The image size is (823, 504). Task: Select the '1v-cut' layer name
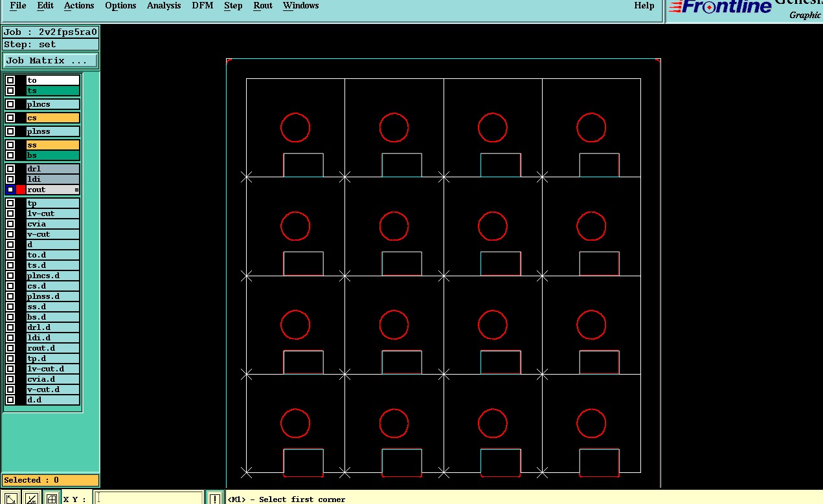coord(53,214)
